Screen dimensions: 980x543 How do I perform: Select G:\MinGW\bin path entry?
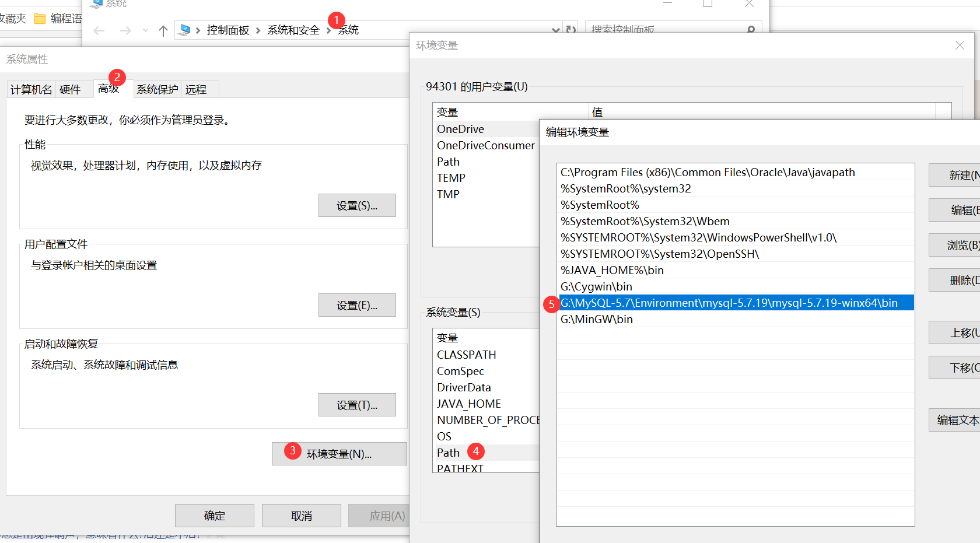click(735, 319)
